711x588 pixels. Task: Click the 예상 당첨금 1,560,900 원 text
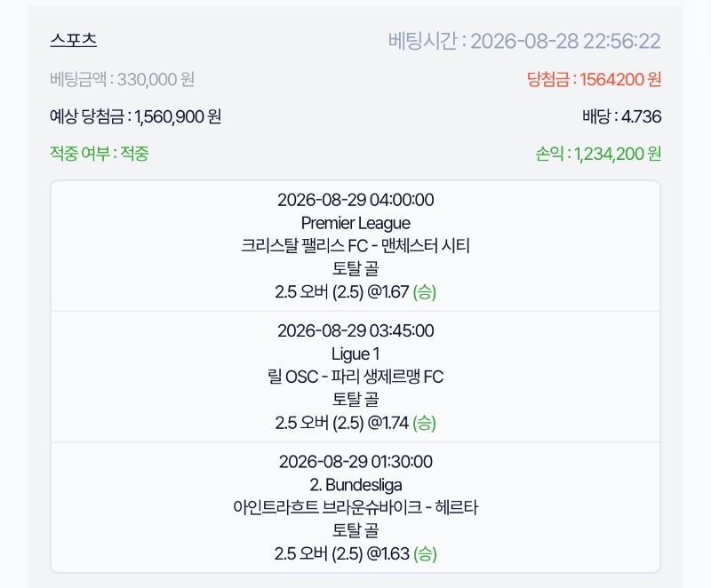coord(135,116)
